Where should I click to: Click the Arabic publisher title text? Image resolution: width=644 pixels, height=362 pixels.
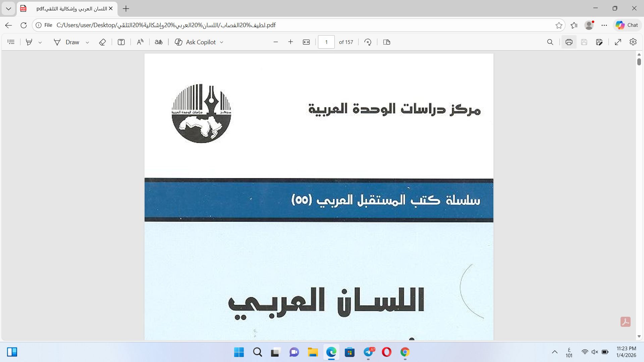394,109
